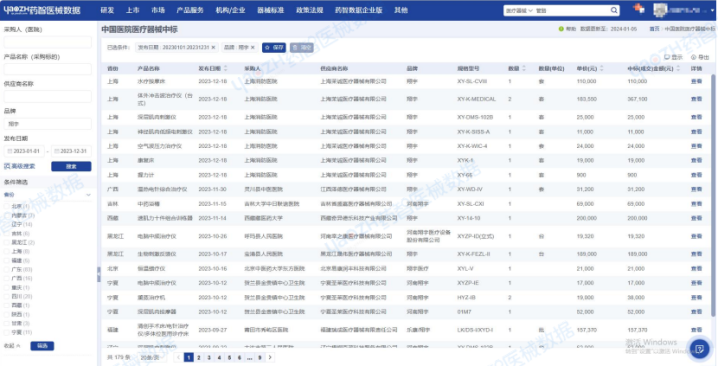The image size is (718, 366).
Task: Sort by 发布日期 column arrows
Action: (x=225, y=68)
